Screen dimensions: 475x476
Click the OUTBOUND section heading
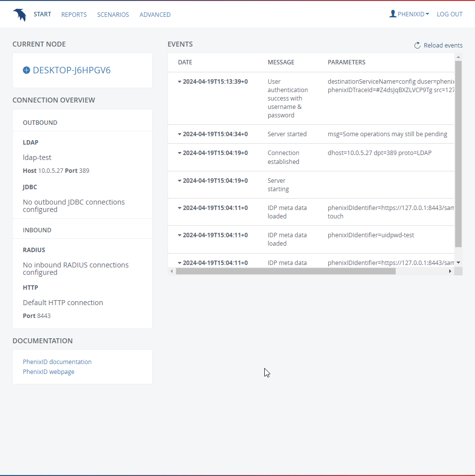(x=40, y=123)
